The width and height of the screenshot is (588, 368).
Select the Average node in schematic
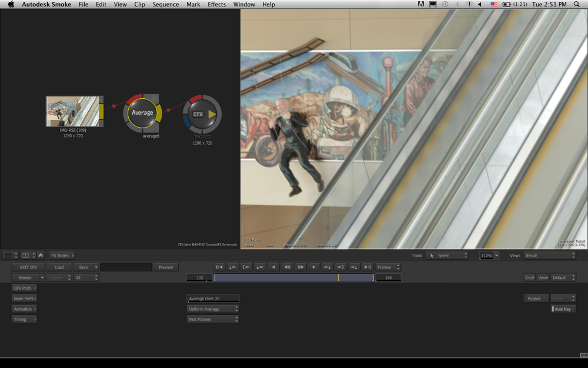142,112
